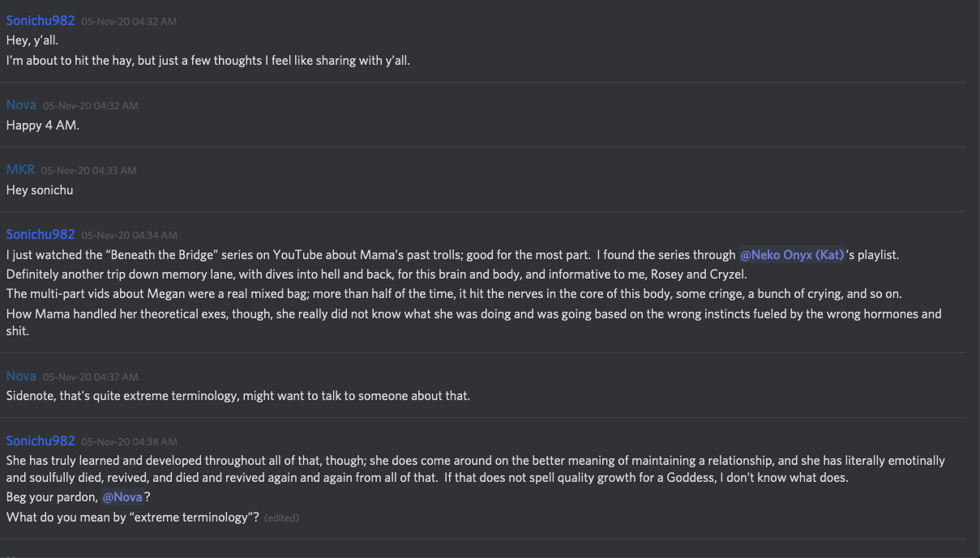Click the 05-Nov-20 04:37 AM timestamp

(90, 377)
